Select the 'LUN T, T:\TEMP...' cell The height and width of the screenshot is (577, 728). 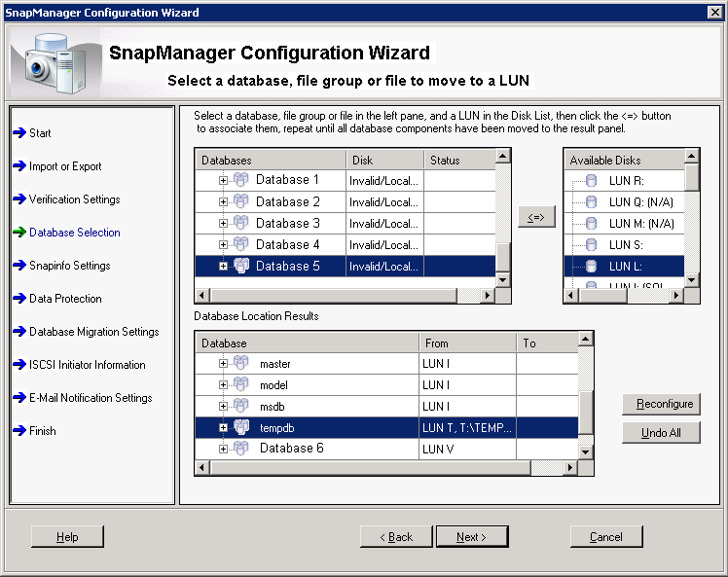click(467, 427)
